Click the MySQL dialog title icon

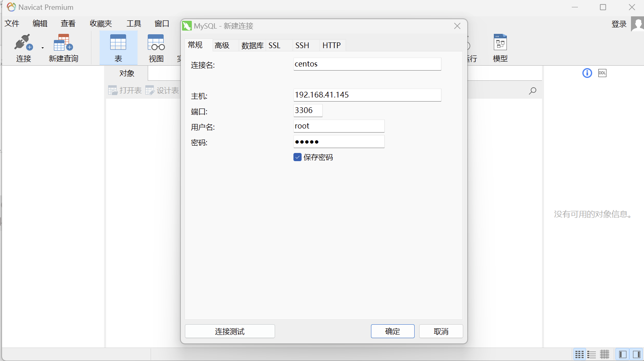coord(187,26)
